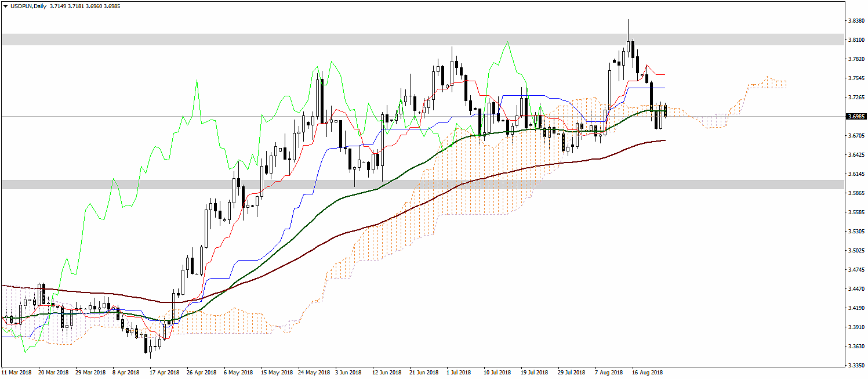This screenshot has width=868, height=379.
Task: Click the 19 Jul 2018 date label
Action: [535, 372]
